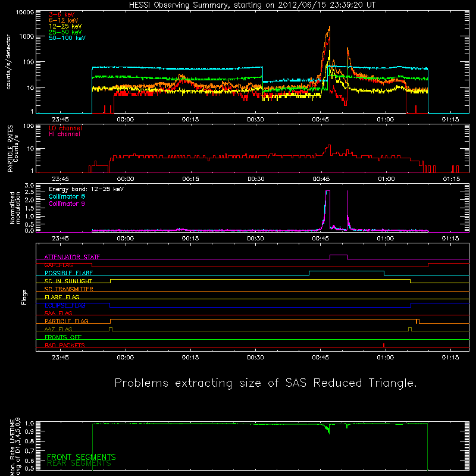
Task: Select the 3-6 keV legend label
Action: pos(61,14)
